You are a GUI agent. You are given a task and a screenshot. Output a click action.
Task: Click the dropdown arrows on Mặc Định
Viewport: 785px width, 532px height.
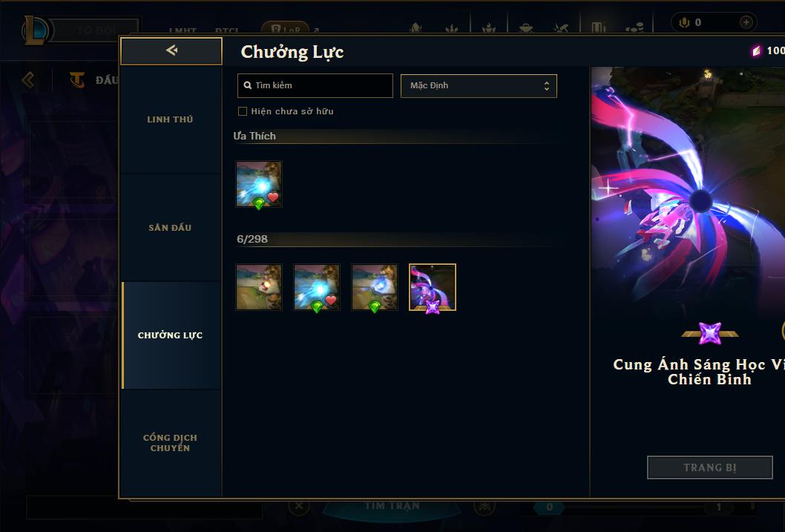pos(547,85)
